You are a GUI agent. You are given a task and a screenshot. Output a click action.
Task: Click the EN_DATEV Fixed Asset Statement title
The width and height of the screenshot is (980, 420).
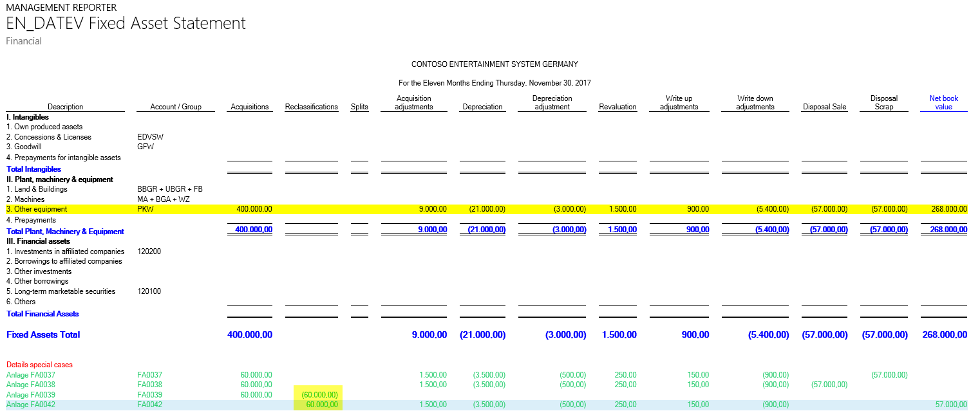(x=126, y=24)
